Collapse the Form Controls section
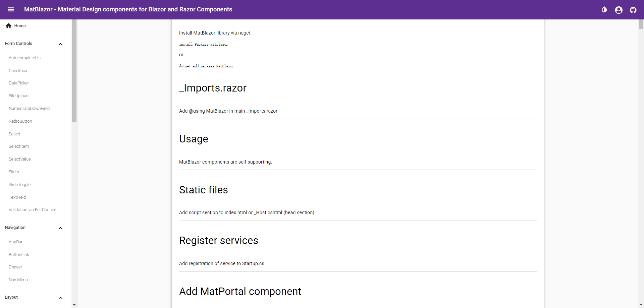The image size is (644, 308). pos(60,44)
